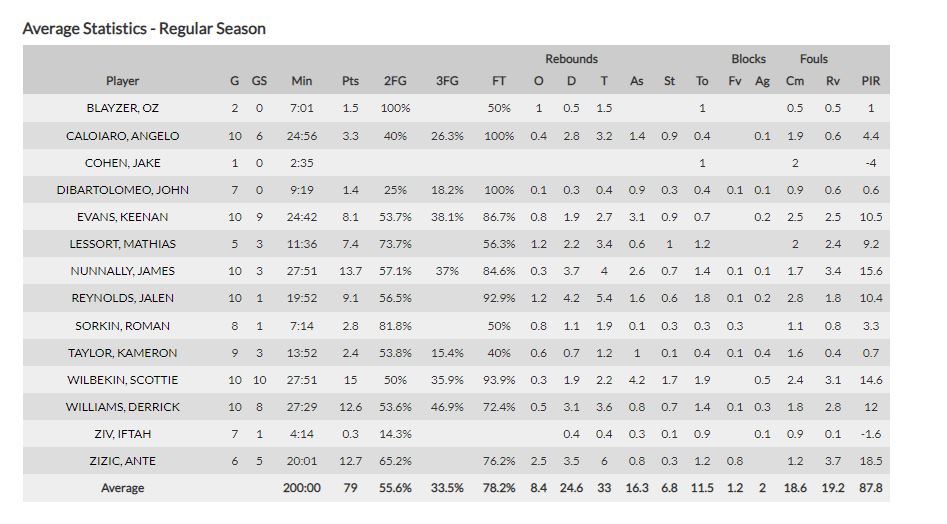Select DIBARTOLOMEO, JOHN player link
The image size is (947, 524).
[122, 190]
